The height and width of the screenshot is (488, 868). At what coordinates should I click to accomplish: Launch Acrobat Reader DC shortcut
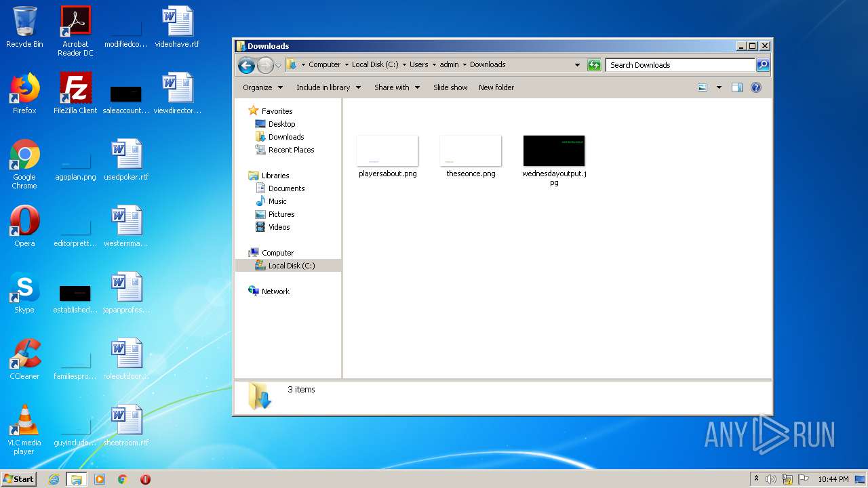[x=75, y=31]
